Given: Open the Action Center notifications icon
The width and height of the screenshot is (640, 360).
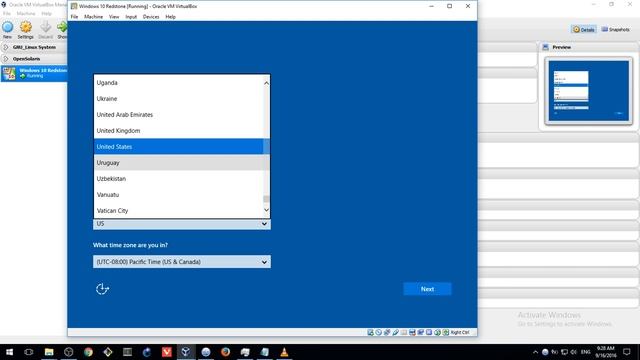Looking at the screenshot, I should pyautogui.click(x=627, y=352).
